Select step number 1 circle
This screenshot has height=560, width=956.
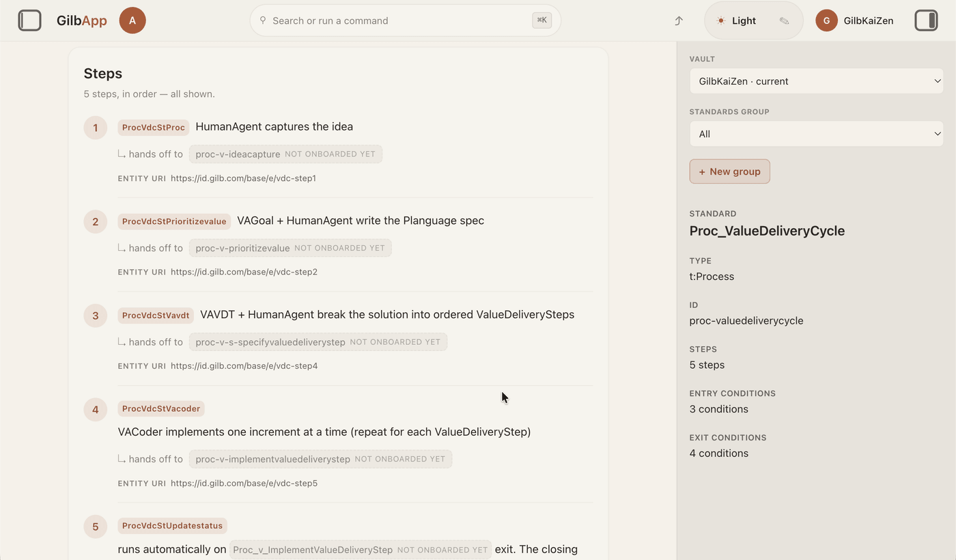pyautogui.click(x=96, y=128)
